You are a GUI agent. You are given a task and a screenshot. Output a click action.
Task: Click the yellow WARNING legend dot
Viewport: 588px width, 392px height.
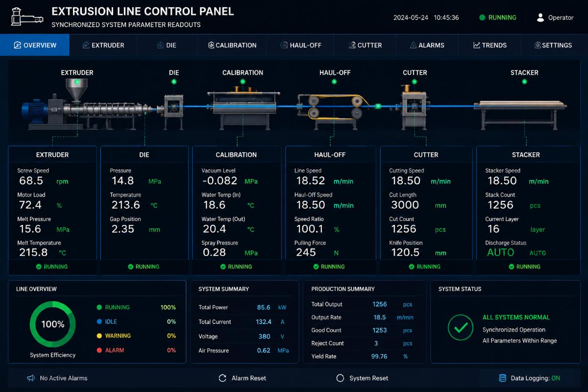[x=99, y=336]
